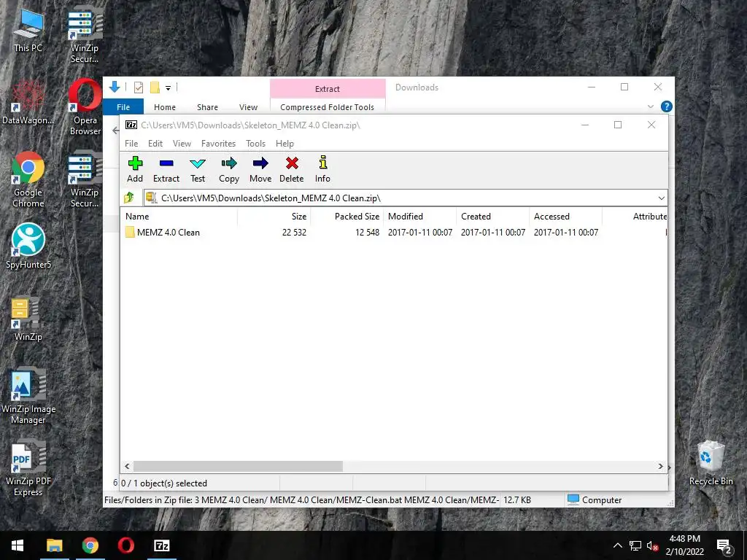Viewport: 747px width, 560px height.
Task: Click the muted volume tray icon
Action: 652,546
